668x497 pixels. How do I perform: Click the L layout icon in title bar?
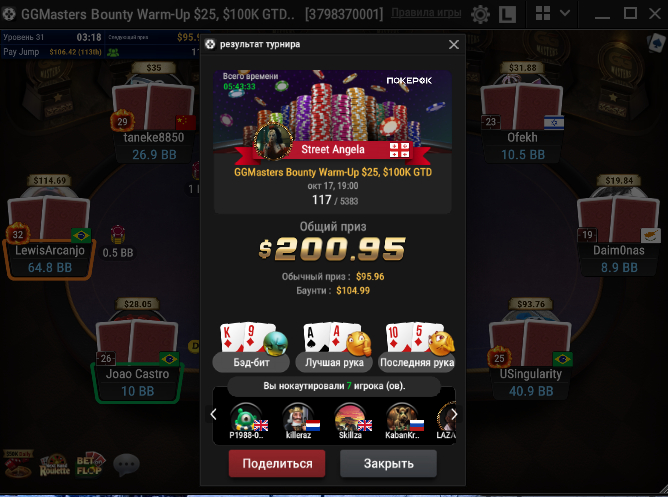(x=507, y=14)
